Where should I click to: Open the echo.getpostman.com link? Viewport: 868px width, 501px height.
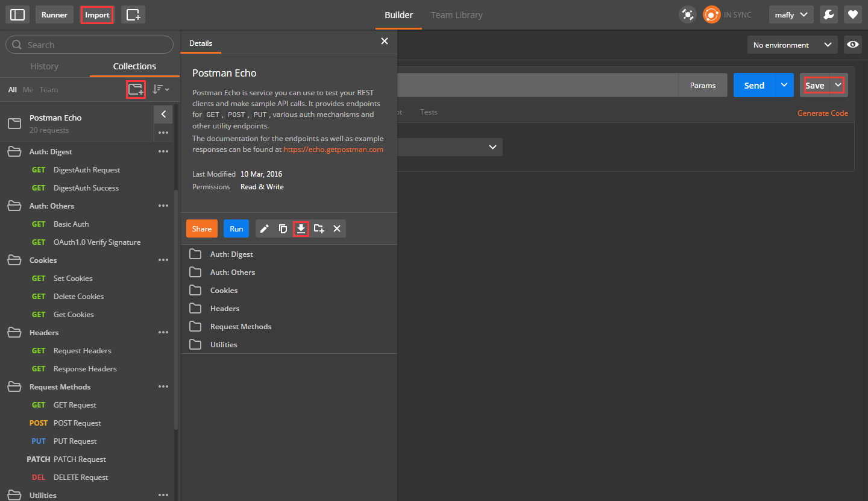(333, 150)
